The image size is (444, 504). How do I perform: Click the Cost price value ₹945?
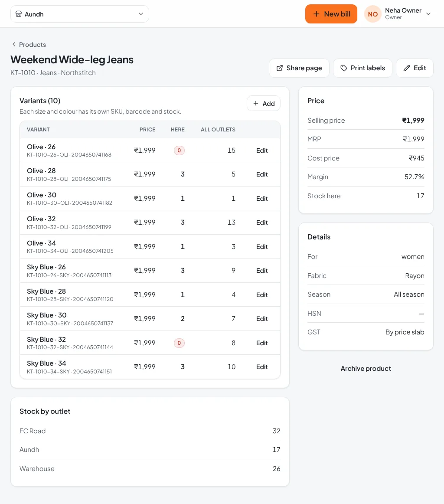(416, 158)
